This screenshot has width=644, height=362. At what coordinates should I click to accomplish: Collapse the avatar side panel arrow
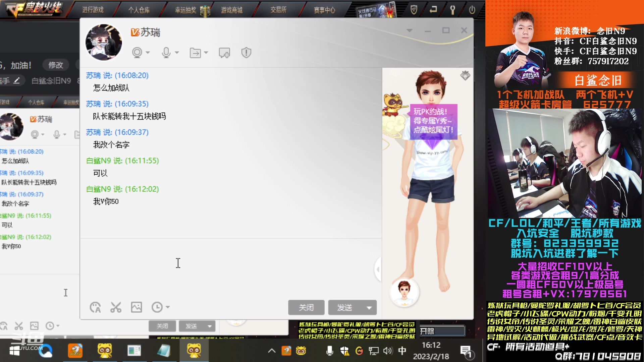click(x=378, y=269)
